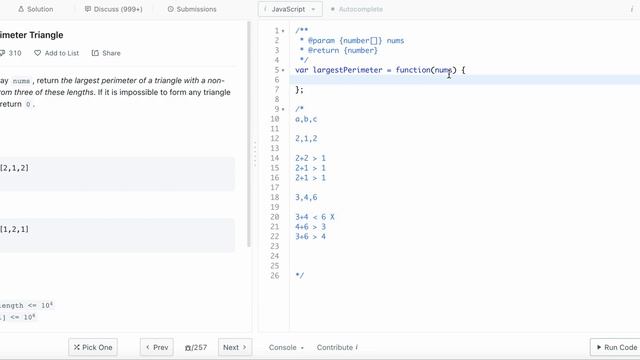Open the JavaScript language dropdown
Screen dimensions: 640x360
point(290,9)
